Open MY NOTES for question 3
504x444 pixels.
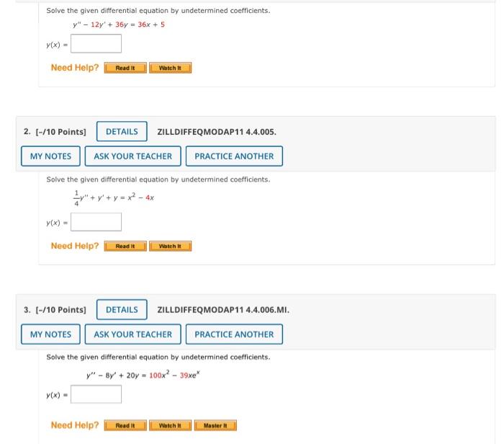51,334
